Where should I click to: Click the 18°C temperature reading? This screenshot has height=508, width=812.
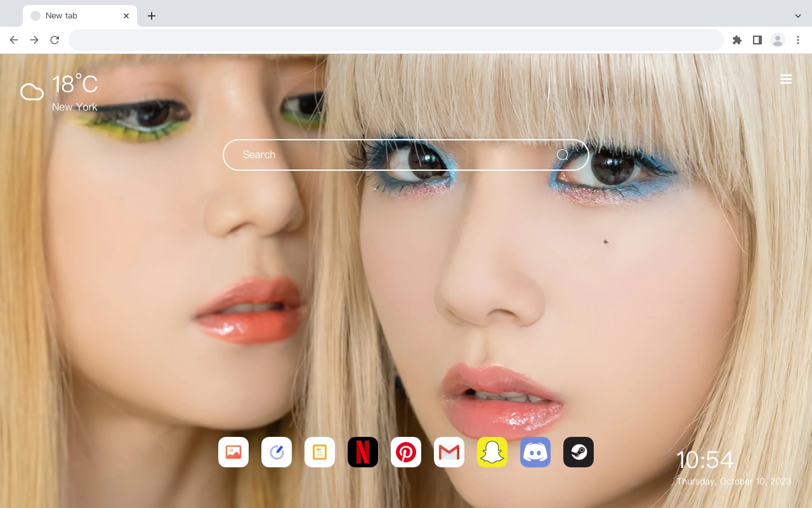coord(75,84)
